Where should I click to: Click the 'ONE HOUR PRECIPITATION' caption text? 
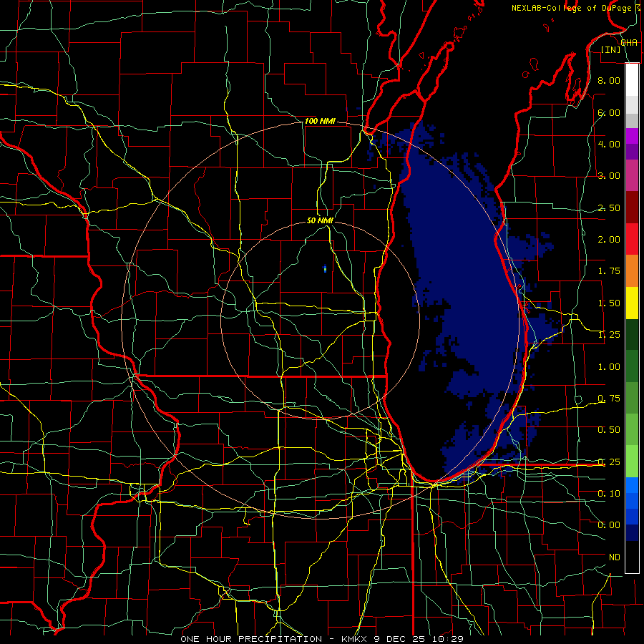251,639
